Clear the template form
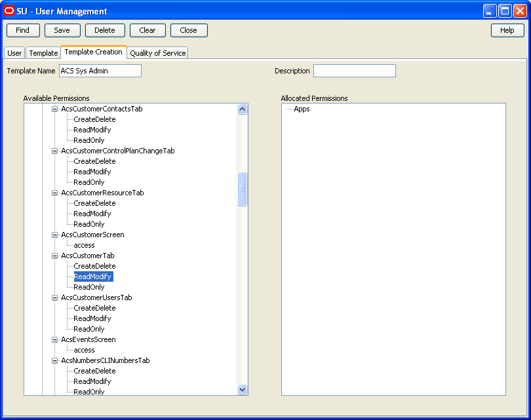This screenshot has height=420, width=531. [147, 30]
